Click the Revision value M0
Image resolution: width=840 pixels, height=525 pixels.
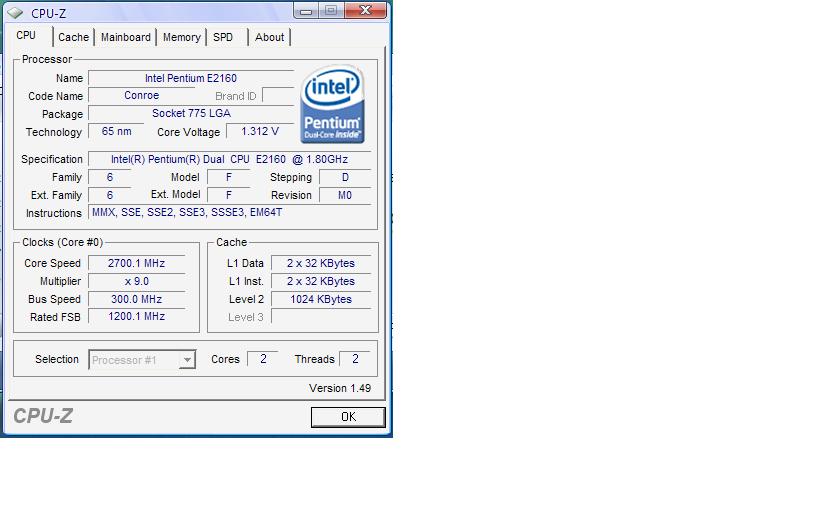tap(345, 196)
